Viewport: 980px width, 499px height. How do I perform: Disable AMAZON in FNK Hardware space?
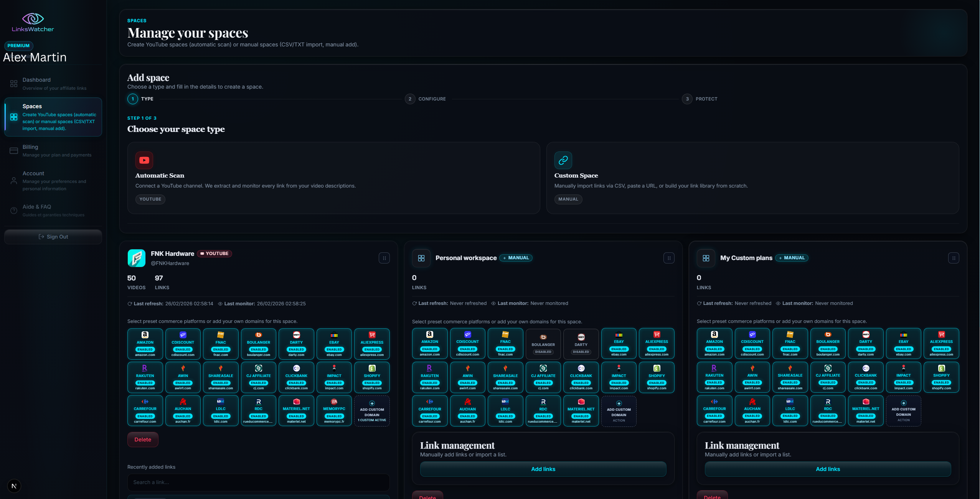pos(145,344)
